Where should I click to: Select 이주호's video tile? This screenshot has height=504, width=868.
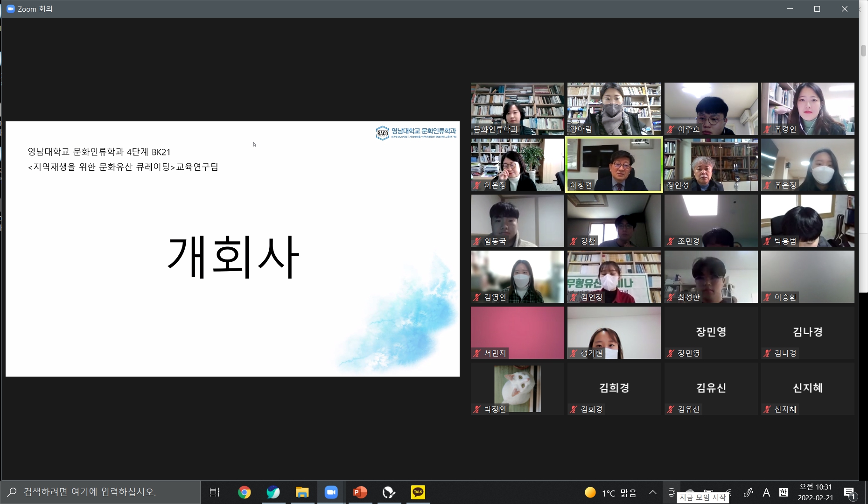pos(711,109)
